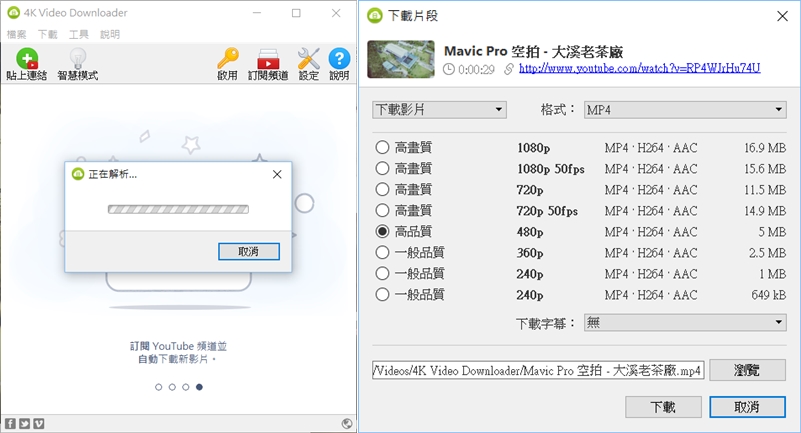
Task: Minimize the 4K Video Downloader window
Action: pos(257,13)
